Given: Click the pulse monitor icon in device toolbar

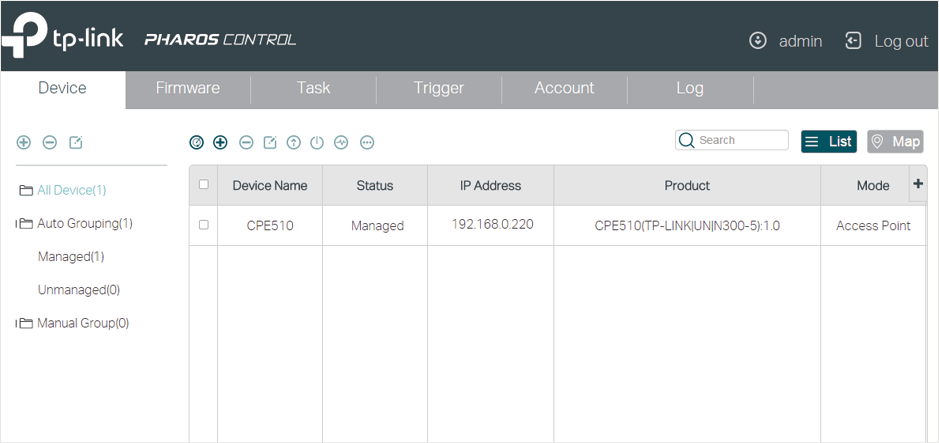Looking at the screenshot, I should [341, 142].
